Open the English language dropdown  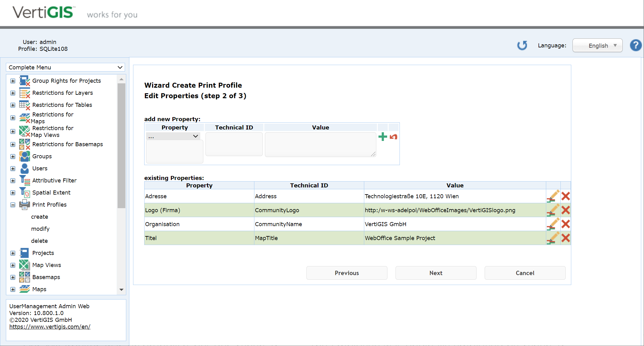coord(597,45)
